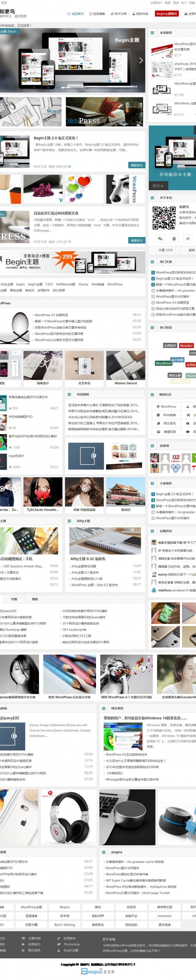Click the Web前端 category icon in 推荐栏目
This screenshot has height=980, width=196.
coord(158,415)
